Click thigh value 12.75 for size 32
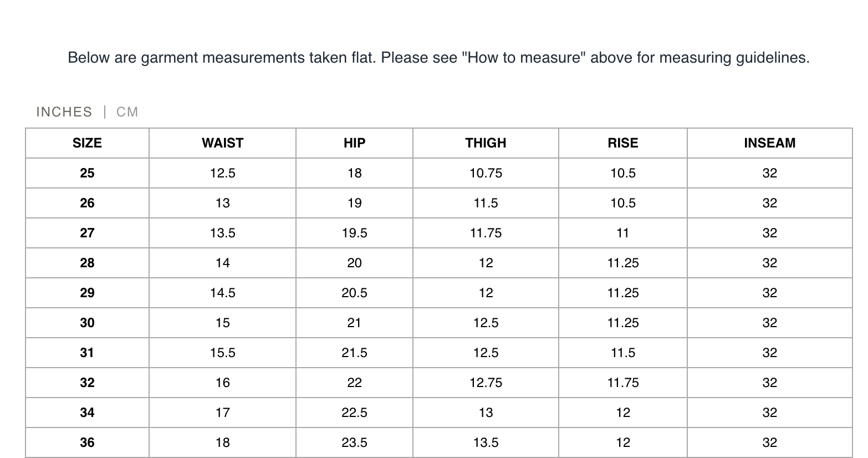The width and height of the screenshot is (868, 458). click(x=486, y=383)
